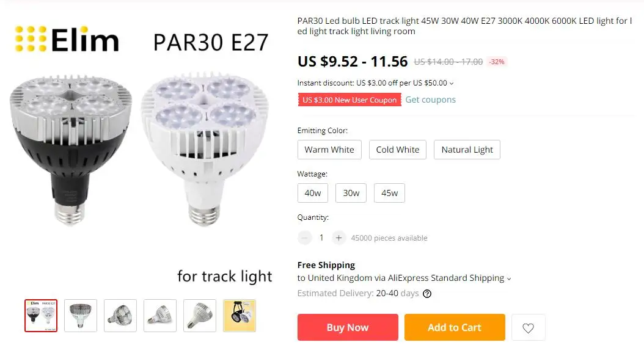Select 40w wattage option
644x345 pixels.
coord(313,193)
